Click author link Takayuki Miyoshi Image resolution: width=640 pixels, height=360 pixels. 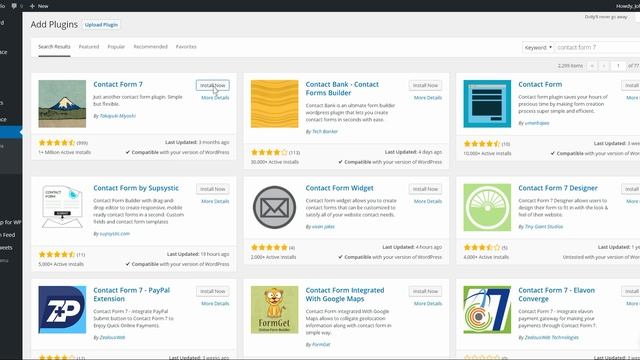(x=118, y=116)
